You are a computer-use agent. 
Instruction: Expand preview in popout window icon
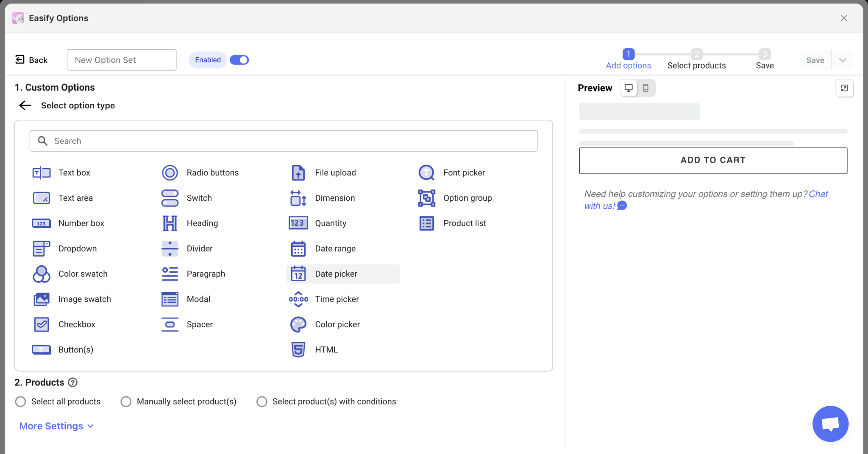click(844, 88)
